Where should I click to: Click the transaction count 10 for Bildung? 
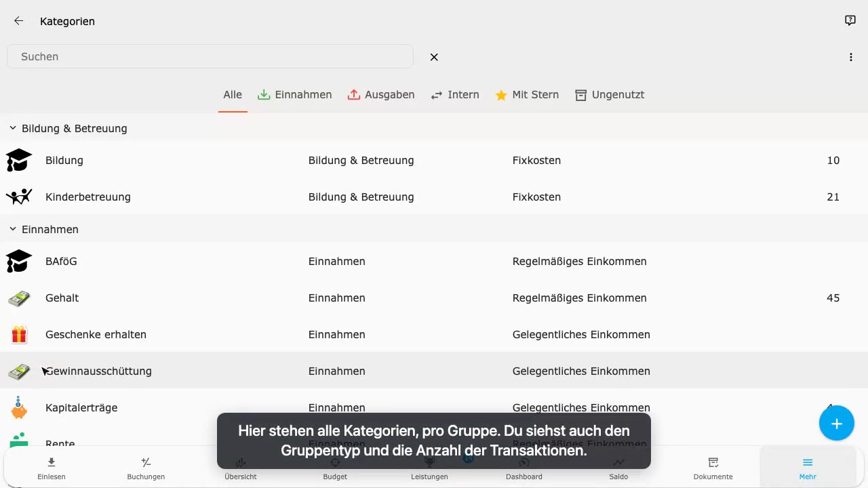(x=833, y=161)
